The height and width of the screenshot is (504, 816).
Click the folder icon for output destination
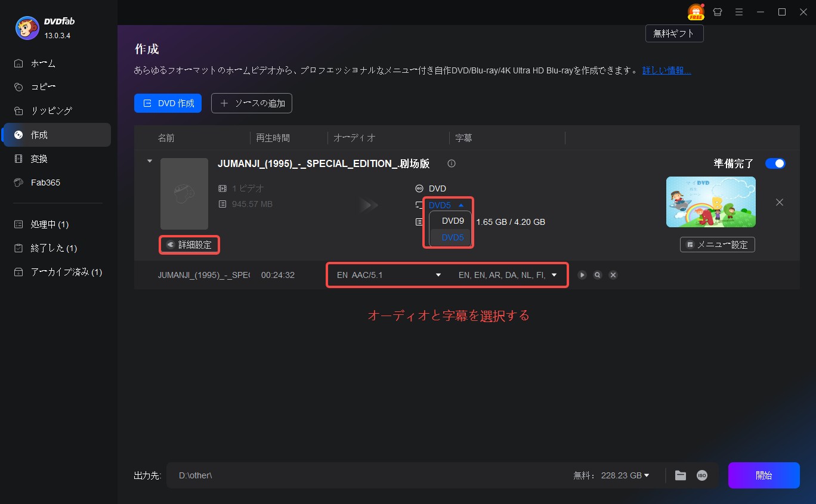point(681,475)
